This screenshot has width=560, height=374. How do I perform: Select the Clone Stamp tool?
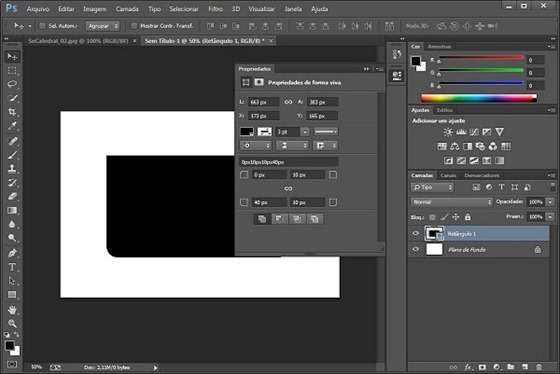[12, 168]
